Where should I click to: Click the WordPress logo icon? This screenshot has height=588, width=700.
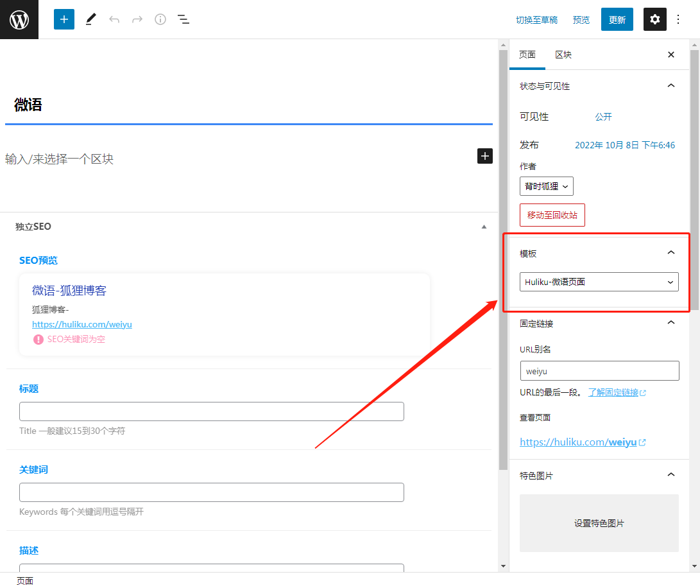coord(19,20)
